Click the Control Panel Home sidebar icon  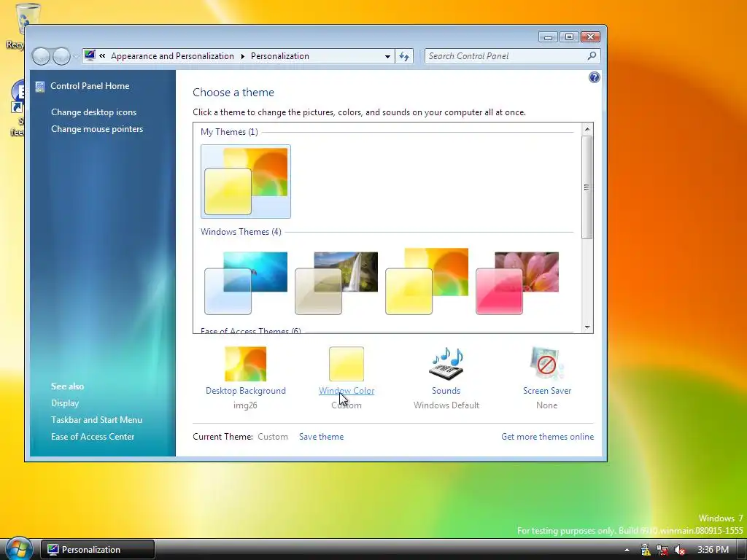click(x=40, y=86)
